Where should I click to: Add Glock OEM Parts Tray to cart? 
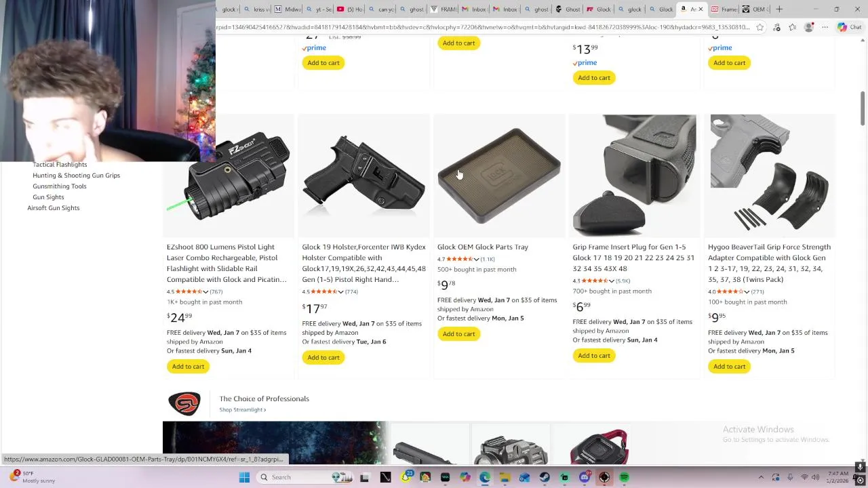(x=459, y=333)
